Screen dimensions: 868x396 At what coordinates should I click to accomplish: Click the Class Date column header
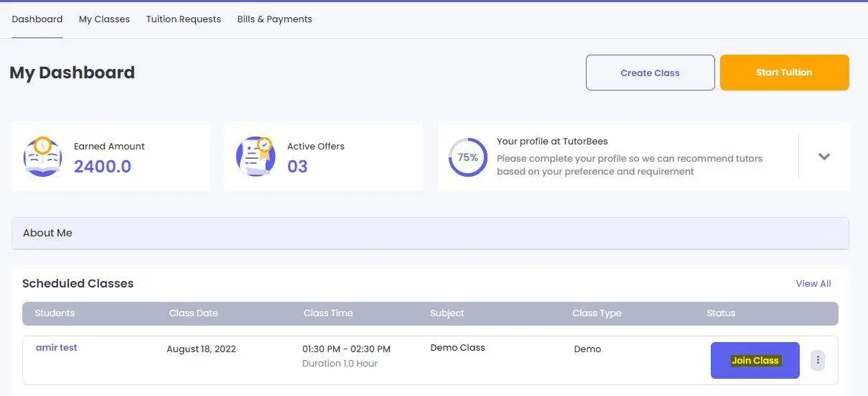(193, 313)
